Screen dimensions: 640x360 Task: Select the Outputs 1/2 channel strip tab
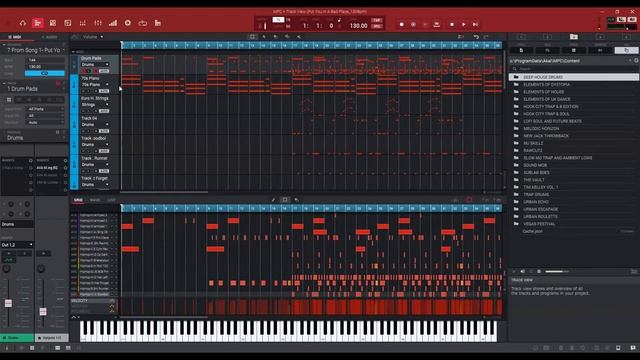click(x=51, y=338)
